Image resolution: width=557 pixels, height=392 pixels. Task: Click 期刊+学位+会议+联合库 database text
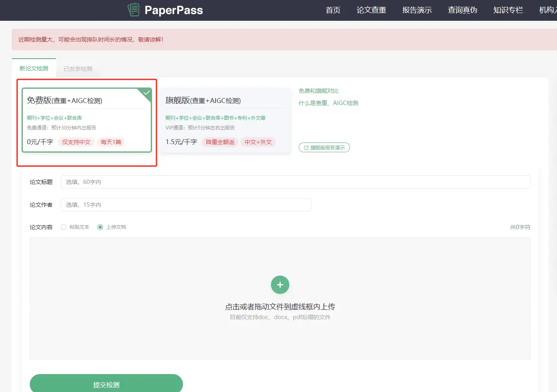[54, 118]
